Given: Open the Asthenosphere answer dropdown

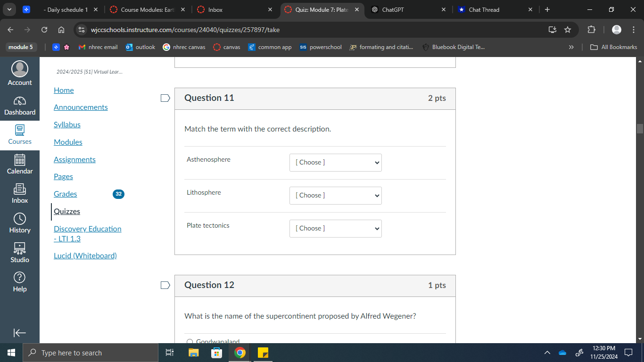Looking at the screenshot, I should (335, 163).
